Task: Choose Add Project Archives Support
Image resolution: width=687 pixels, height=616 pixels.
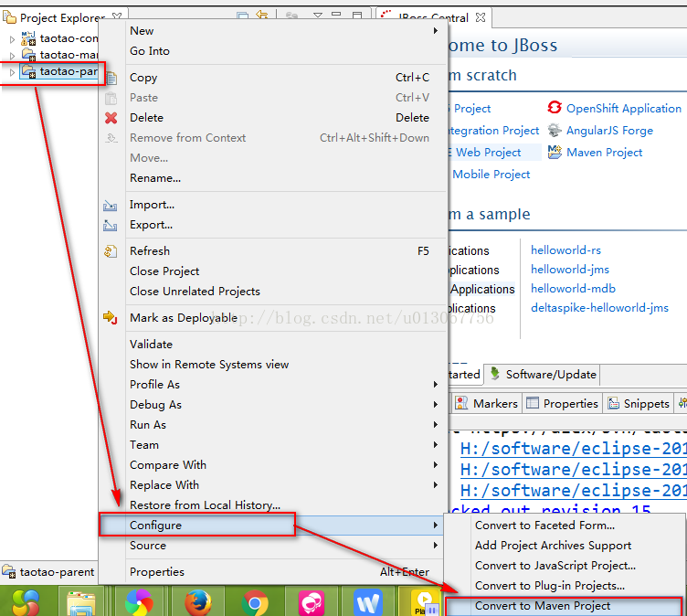Action: pos(565,546)
